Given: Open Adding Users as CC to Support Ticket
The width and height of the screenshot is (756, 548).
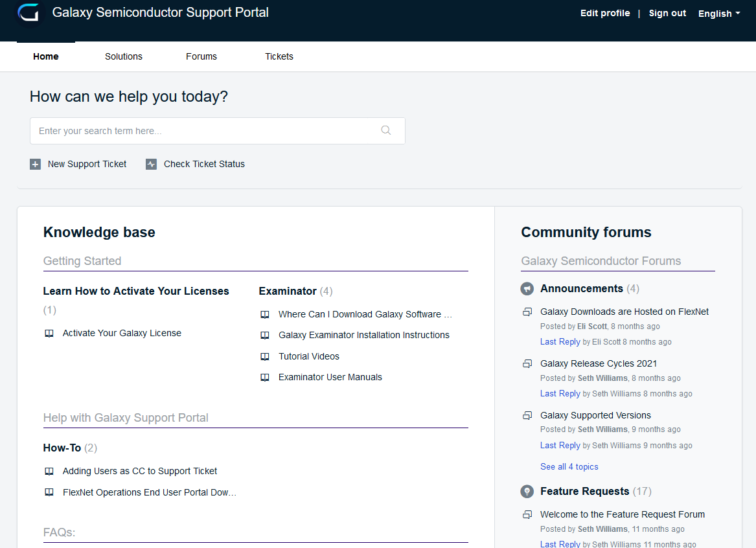Looking at the screenshot, I should pyautogui.click(x=140, y=471).
